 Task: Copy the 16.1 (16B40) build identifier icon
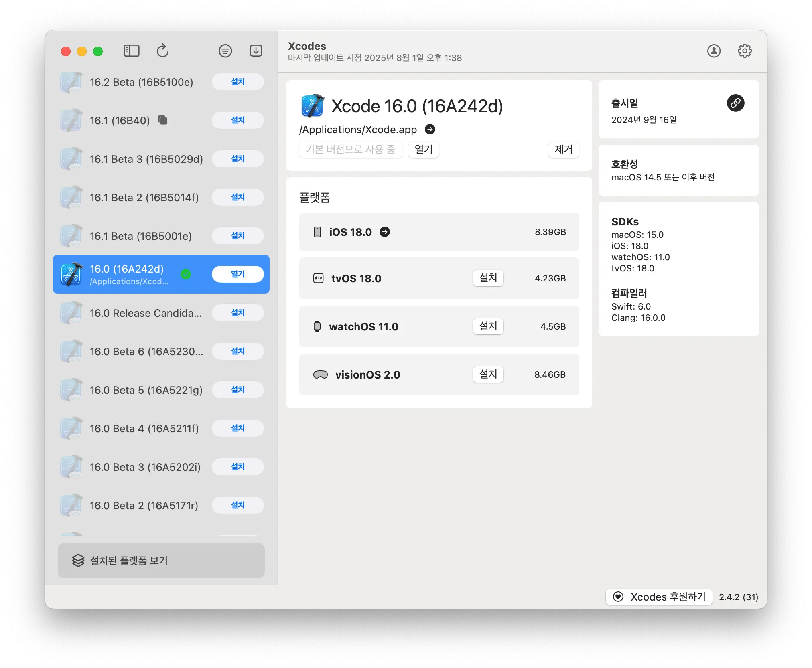pyautogui.click(x=162, y=120)
